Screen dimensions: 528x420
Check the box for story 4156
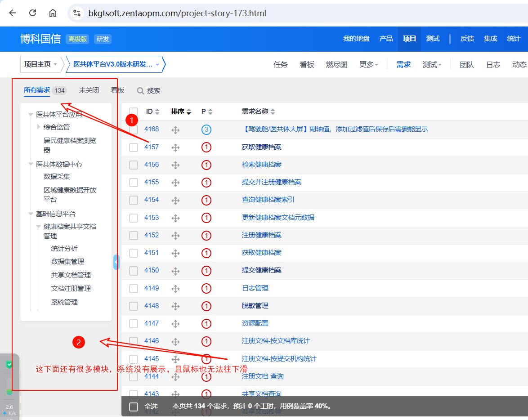coord(134,165)
